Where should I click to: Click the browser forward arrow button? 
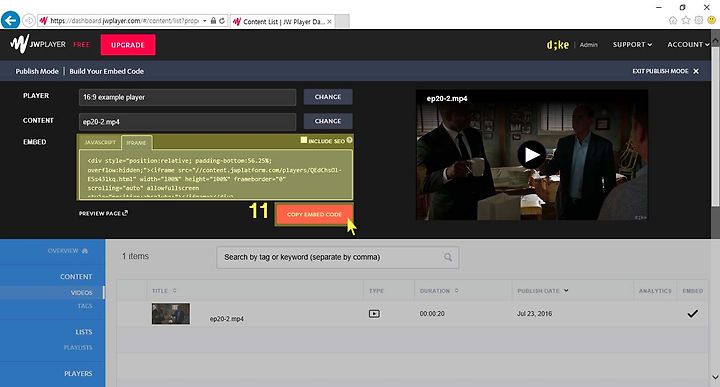coord(28,21)
